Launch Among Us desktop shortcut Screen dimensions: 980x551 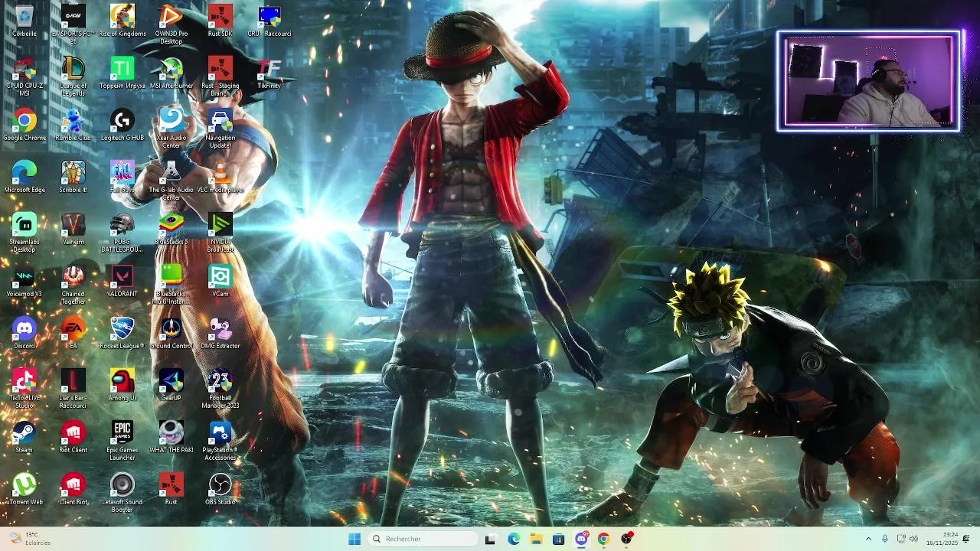point(122,385)
